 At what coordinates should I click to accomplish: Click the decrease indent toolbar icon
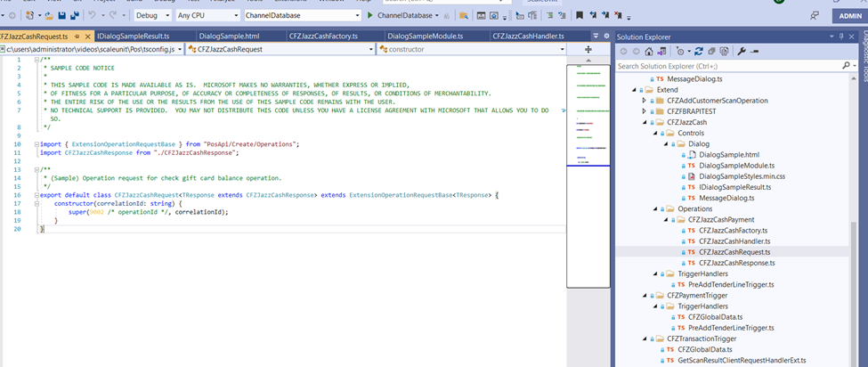pos(550,15)
